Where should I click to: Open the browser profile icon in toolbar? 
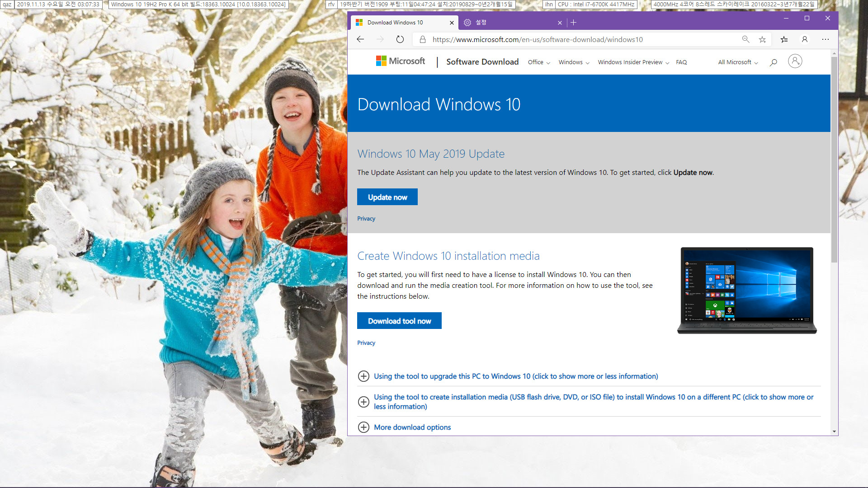(x=805, y=39)
